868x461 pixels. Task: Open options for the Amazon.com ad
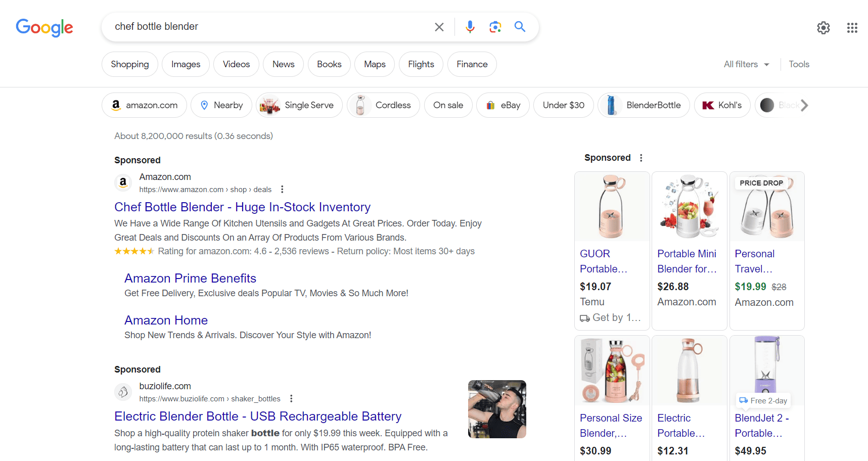point(282,189)
